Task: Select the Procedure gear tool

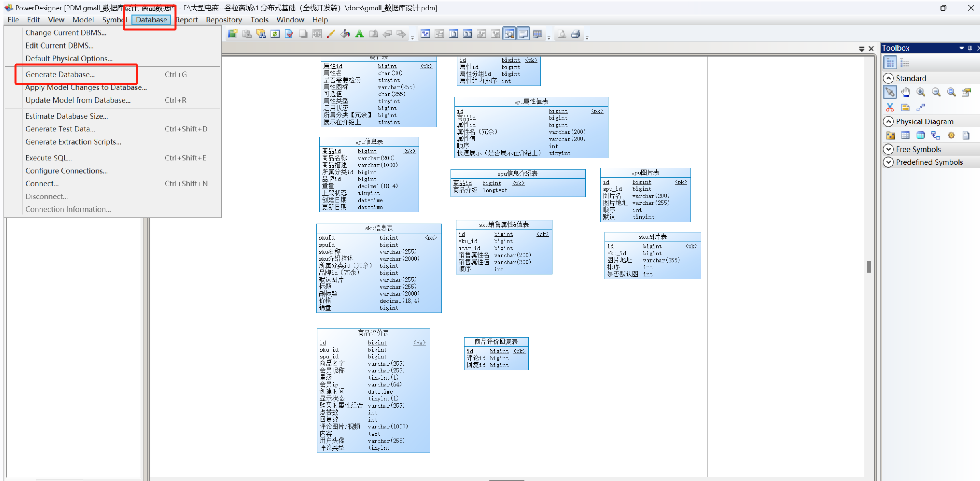Action: coord(951,135)
